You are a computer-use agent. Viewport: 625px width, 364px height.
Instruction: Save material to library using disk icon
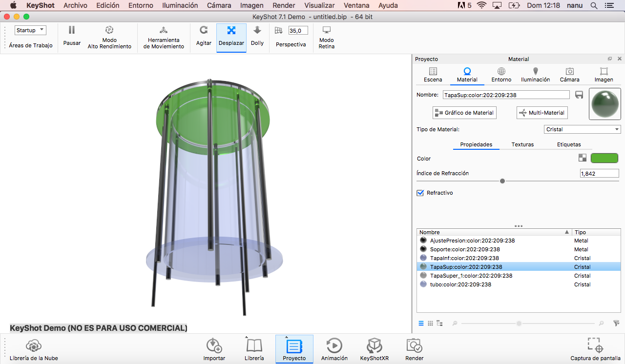(579, 95)
